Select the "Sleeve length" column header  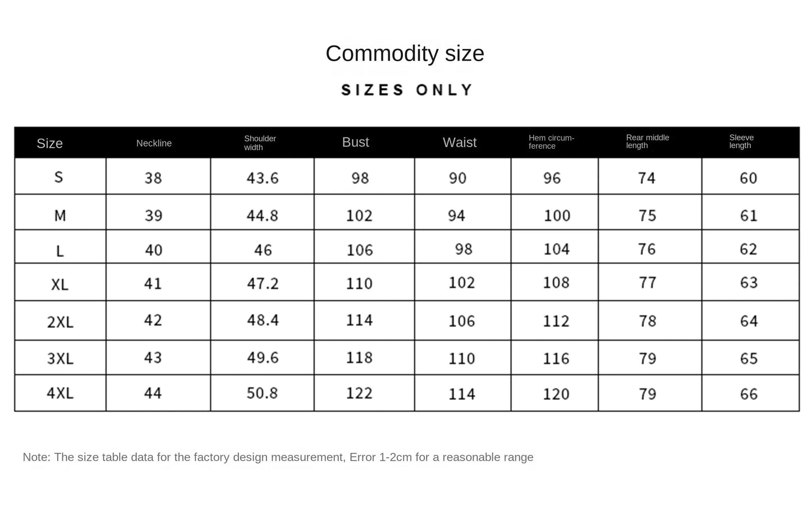coord(741,141)
